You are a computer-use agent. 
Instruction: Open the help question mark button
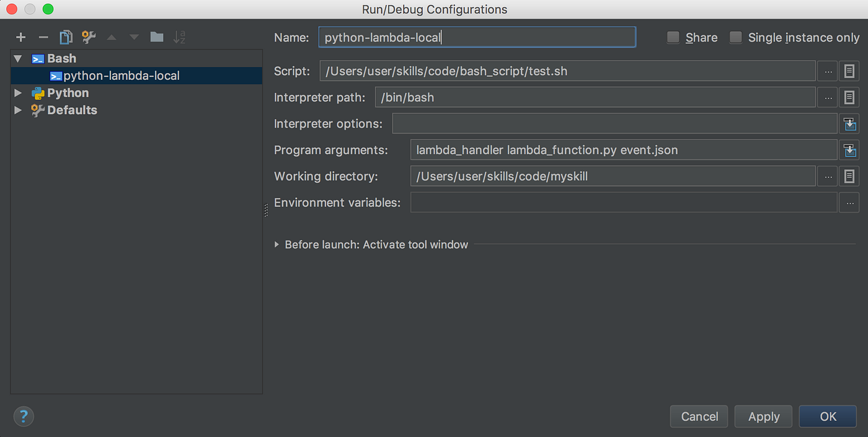click(x=24, y=416)
